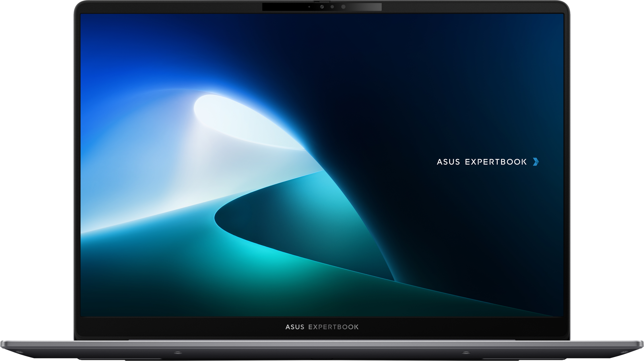Click the blue chevron logo beside EXPERTBOOK
Image resolution: width=644 pixels, height=361 pixels.
536,162
